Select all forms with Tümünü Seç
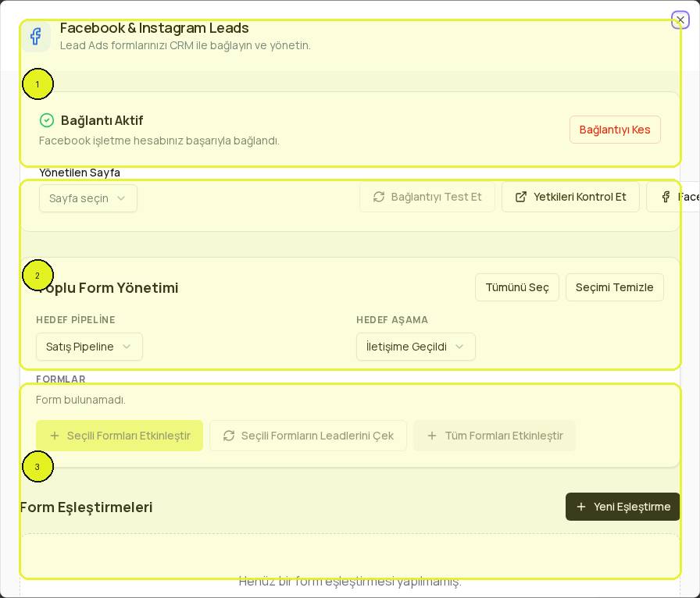This screenshot has width=700, height=598. [x=517, y=287]
